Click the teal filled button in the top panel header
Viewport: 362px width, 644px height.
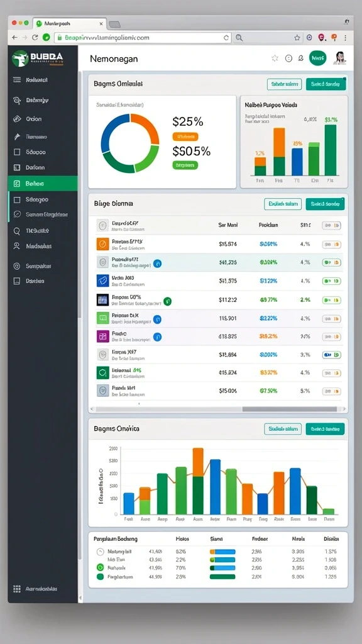[326, 84]
